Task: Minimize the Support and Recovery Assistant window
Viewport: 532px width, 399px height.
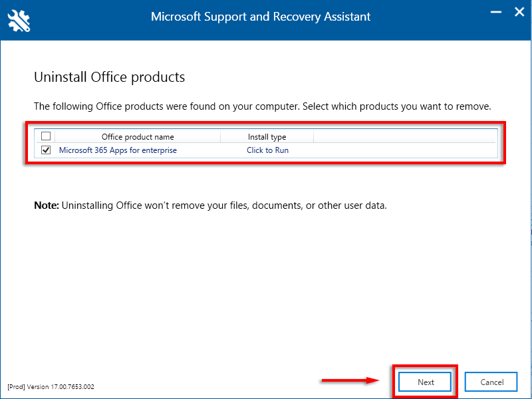Action: [496, 13]
